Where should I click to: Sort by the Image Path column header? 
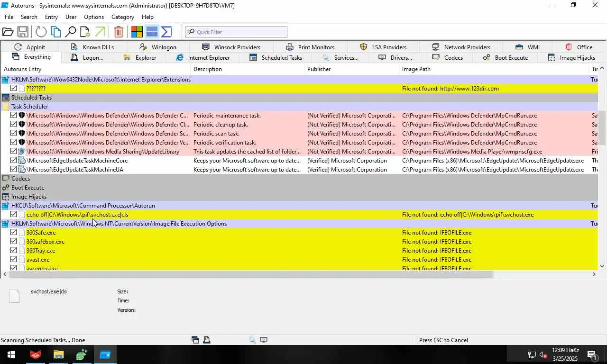(x=494, y=69)
